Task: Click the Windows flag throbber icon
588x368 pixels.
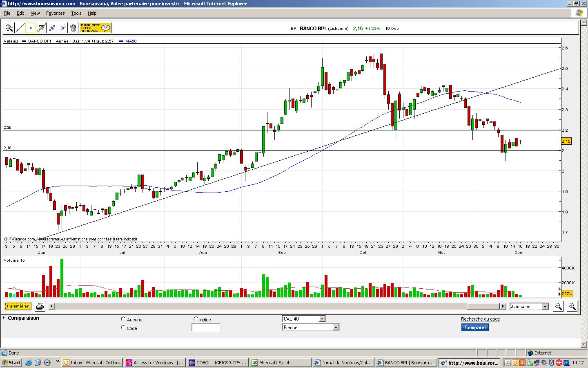Action: pyautogui.click(x=579, y=13)
